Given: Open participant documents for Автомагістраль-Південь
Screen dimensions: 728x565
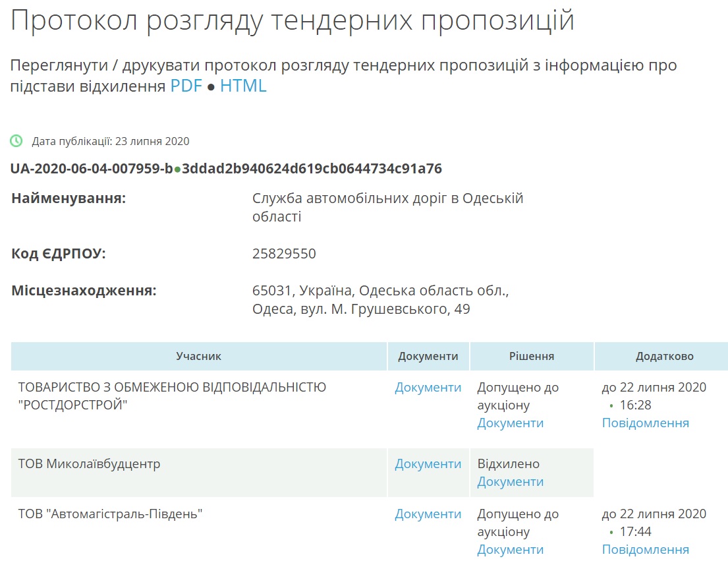Looking at the screenshot, I should pyautogui.click(x=428, y=514).
